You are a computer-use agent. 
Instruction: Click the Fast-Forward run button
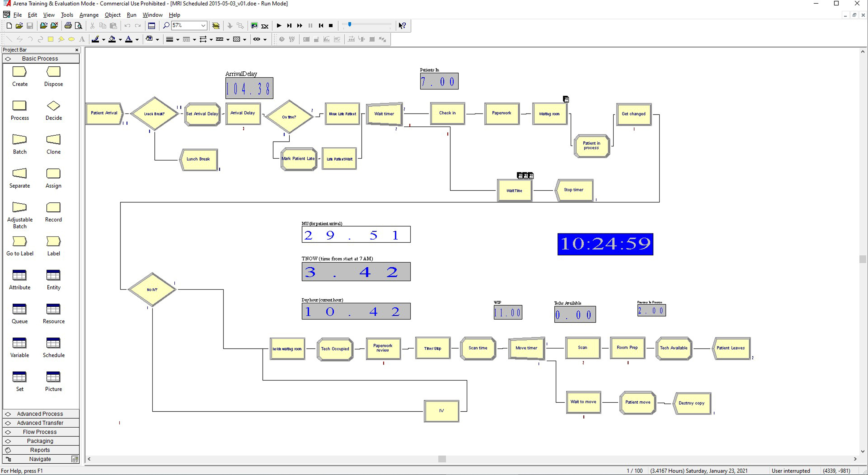pyautogui.click(x=299, y=26)
